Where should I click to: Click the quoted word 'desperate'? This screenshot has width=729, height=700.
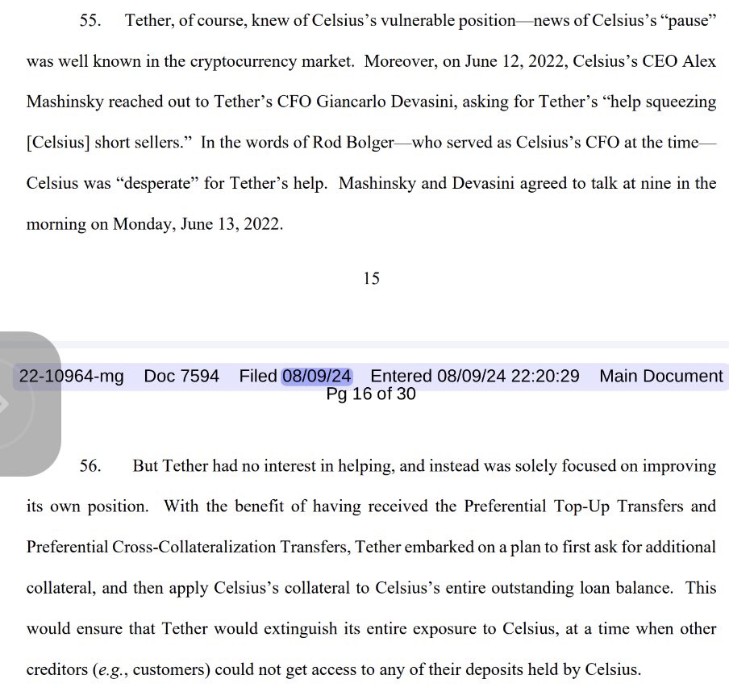click(157, 183)
